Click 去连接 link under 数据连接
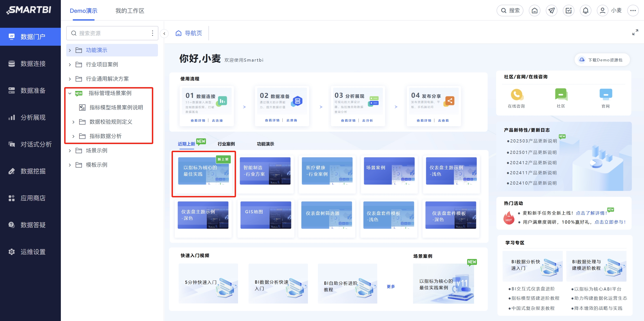The height and width of the screenshot is (321, 644). 217,121
